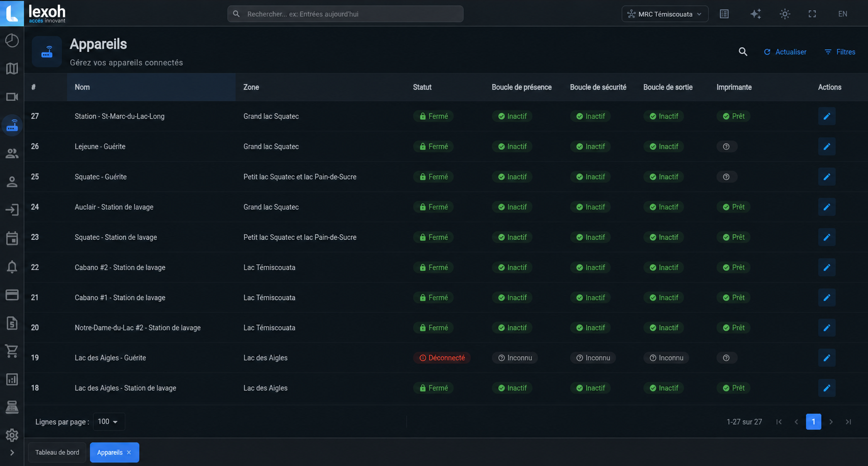Open the map view in sidebar
The width and height of the screenshot is (868, 466).
pyautogui.click(x=12, y=68)
